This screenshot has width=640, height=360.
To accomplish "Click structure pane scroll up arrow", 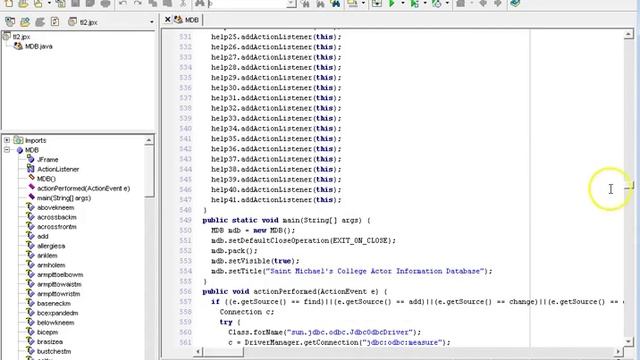I will 149,140.
